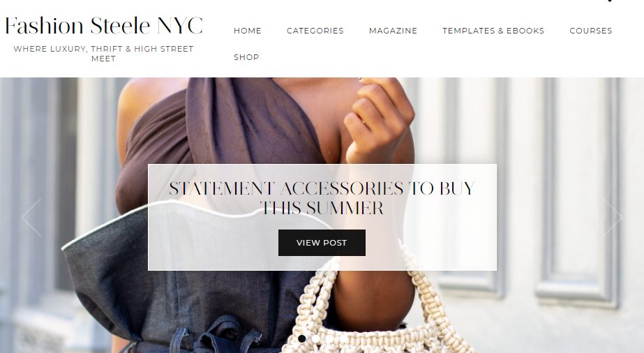The image size is (644, 353).
Task: Click the cut-off black icon above COURSES
Action: [x=610, y=1]
